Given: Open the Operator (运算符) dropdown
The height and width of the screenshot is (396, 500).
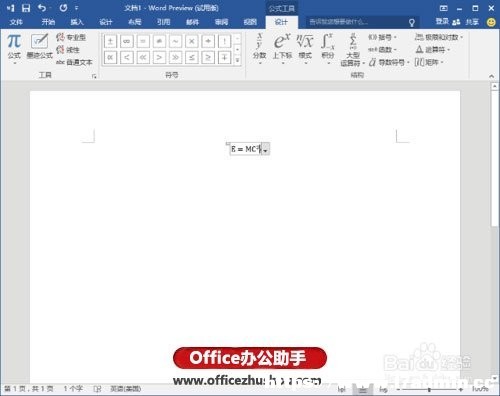Looking at the screenshot, I should pyautogui.click(x=433, y=50).
